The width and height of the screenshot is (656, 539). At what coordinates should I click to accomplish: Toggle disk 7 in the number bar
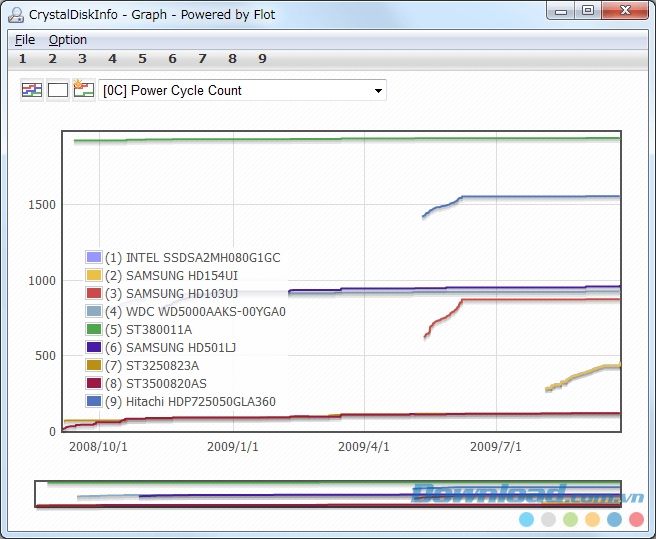(202, 59)
